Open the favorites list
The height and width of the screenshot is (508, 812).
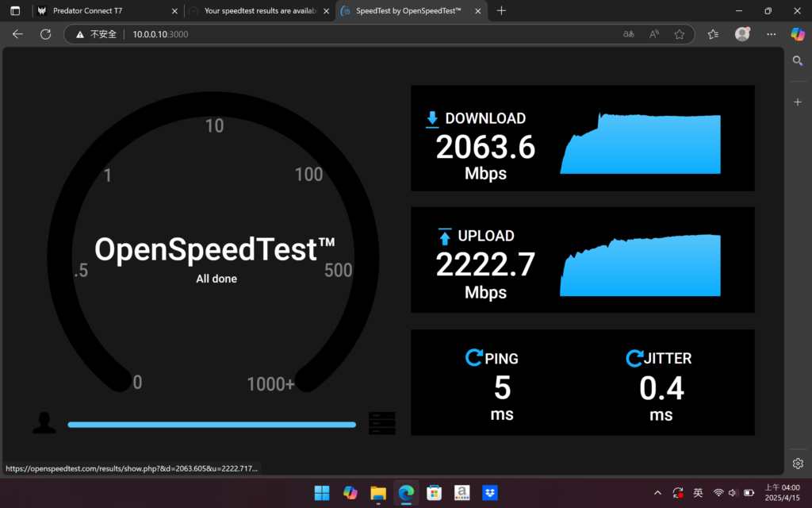[713, 34]
